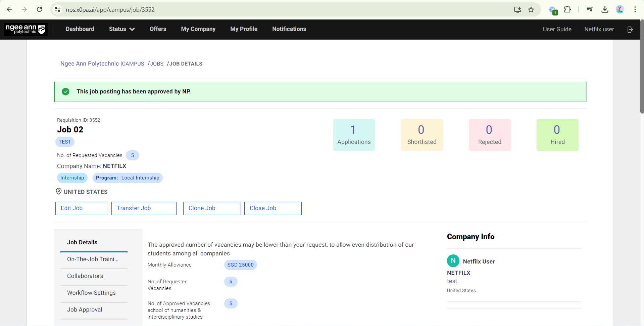
Task: Expand the Status dropdown menu
Action: tap(121, 29)
